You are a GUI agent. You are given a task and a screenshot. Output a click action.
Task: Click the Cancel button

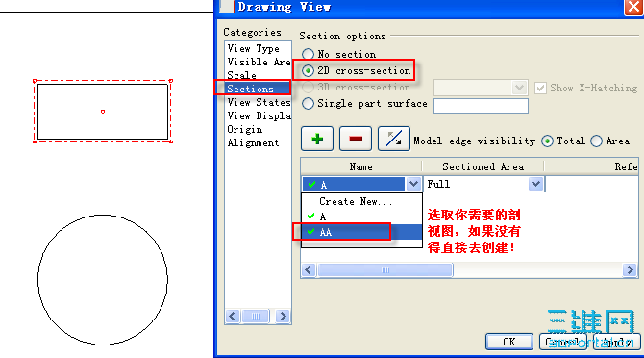click(562, 342)
